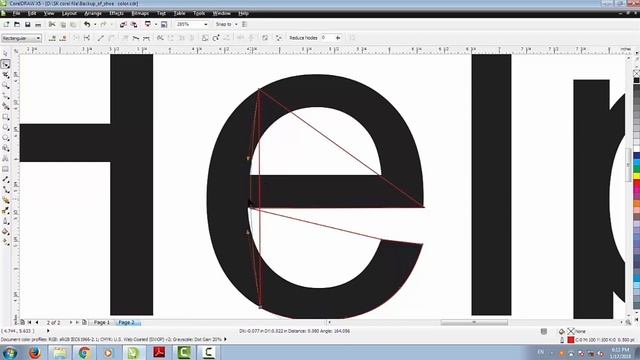Image resolution: width=640 pixels, height=360 pixels.
Task: Click the Welcome screen icon
Action: [x=164, y=24]
